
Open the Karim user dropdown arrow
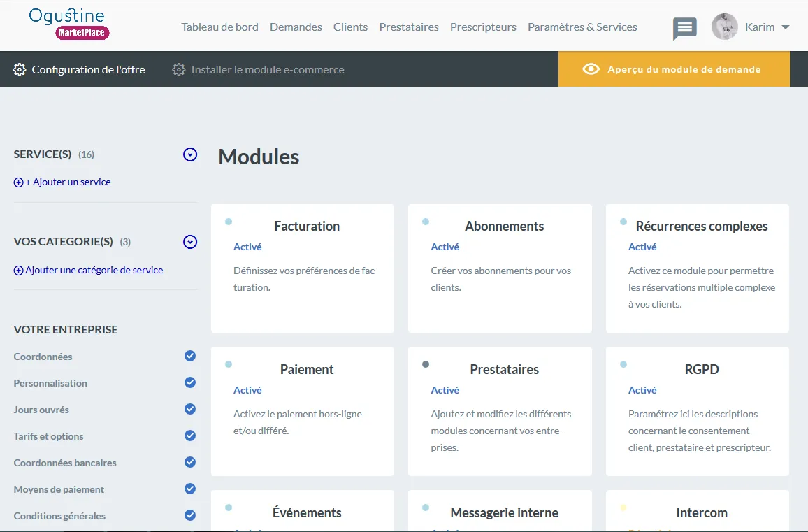pos(786,27)
